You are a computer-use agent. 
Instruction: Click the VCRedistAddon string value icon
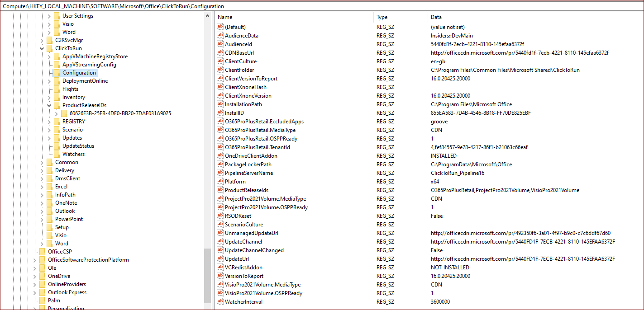220,268
